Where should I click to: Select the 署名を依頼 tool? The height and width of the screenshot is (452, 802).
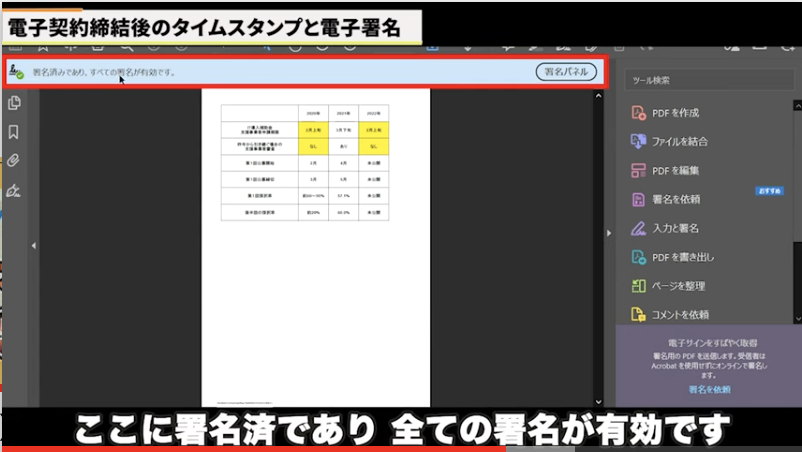click(675, 200)
